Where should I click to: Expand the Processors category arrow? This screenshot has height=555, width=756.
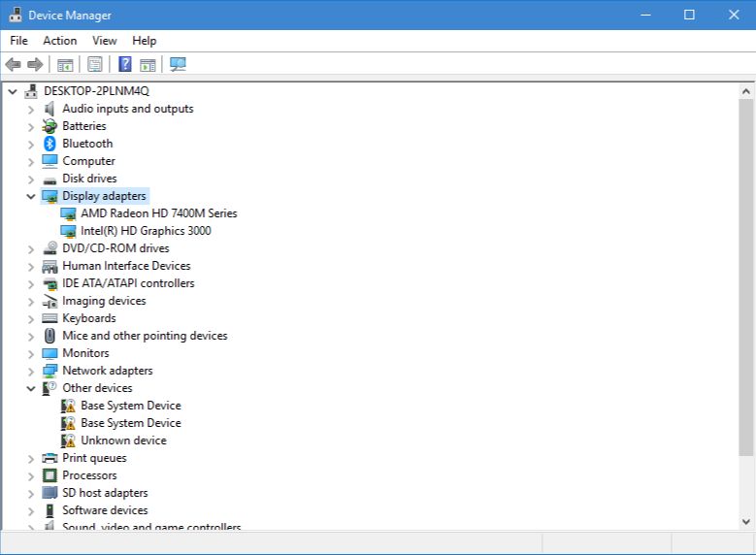(31, 476)
